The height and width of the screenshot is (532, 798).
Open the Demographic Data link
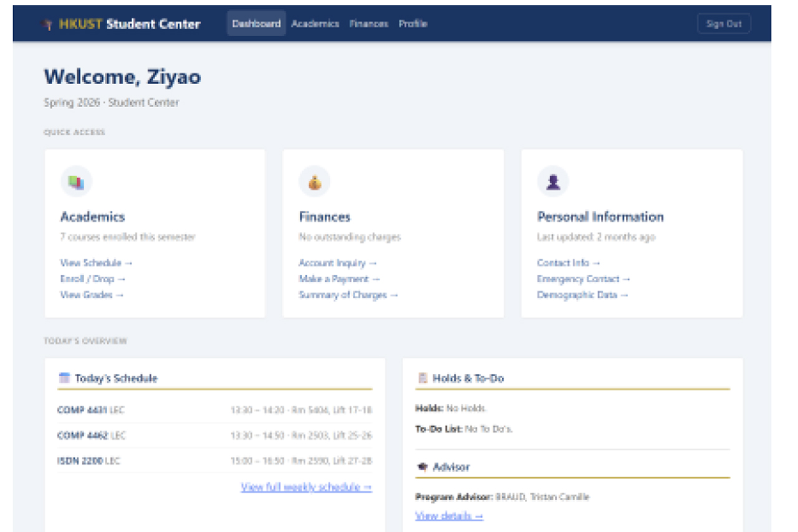pyautogui.click(x=583, y=295)
